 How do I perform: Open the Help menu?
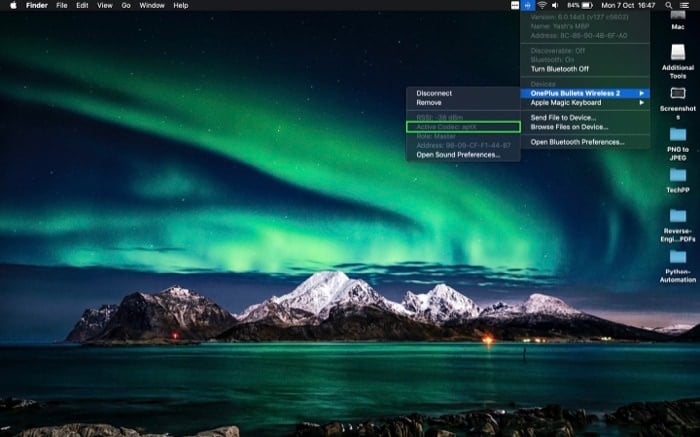point(181,5)
